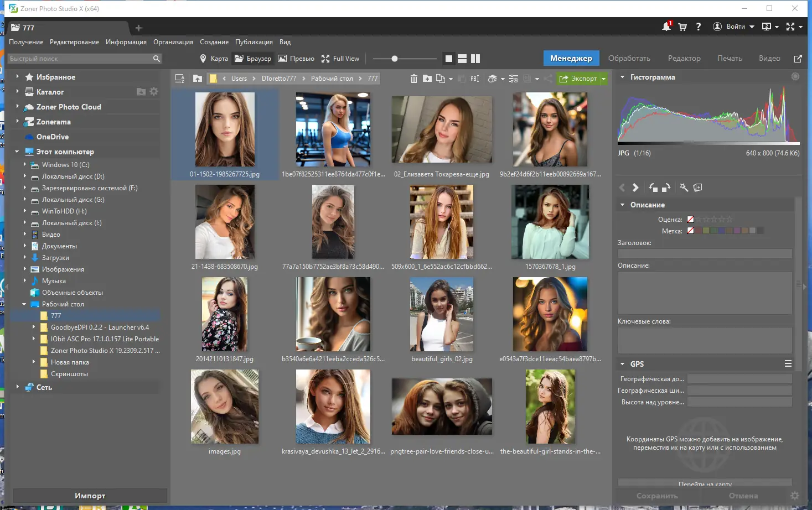Switch to Map (Карта) view mode

(214, 59)
